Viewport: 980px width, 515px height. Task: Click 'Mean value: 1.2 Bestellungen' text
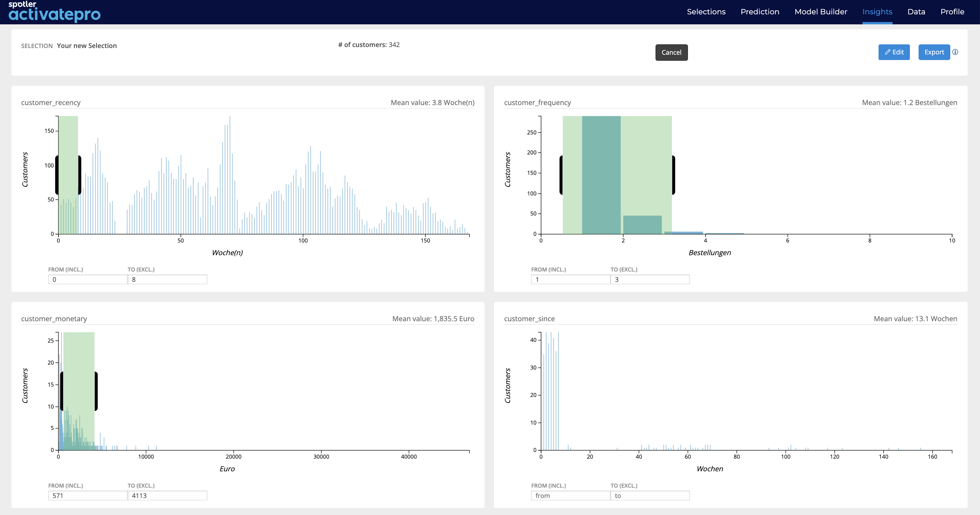tap(909, 103)
